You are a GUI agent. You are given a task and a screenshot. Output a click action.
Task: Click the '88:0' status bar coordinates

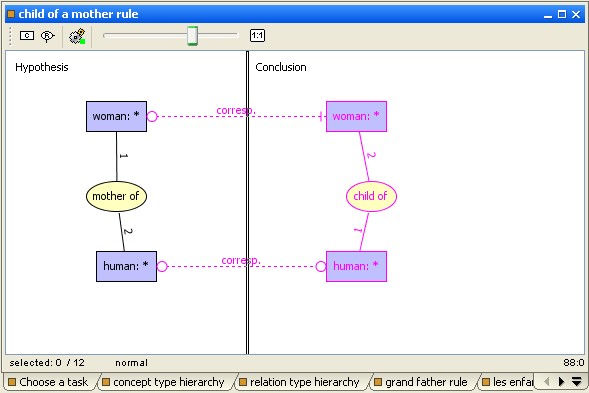coord(574,363)
